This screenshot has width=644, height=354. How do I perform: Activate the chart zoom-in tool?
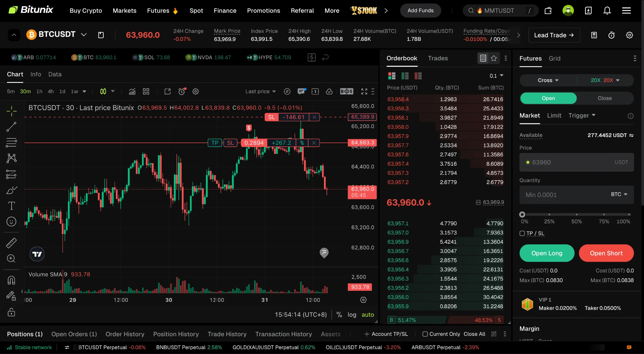click(x=11, y=258)
